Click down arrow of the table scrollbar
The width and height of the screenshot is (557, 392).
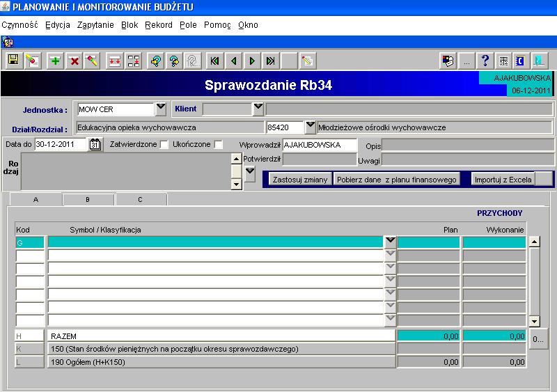(534, 321)
